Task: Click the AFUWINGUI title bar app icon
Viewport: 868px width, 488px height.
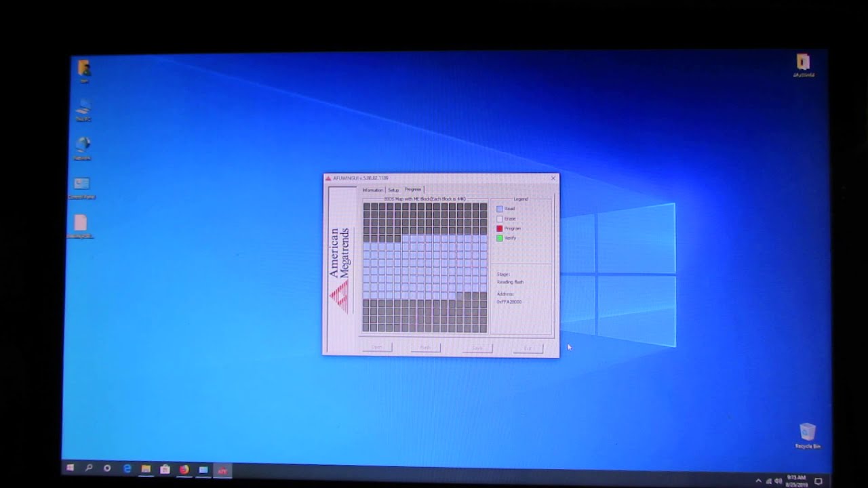Action: point(328,178)
